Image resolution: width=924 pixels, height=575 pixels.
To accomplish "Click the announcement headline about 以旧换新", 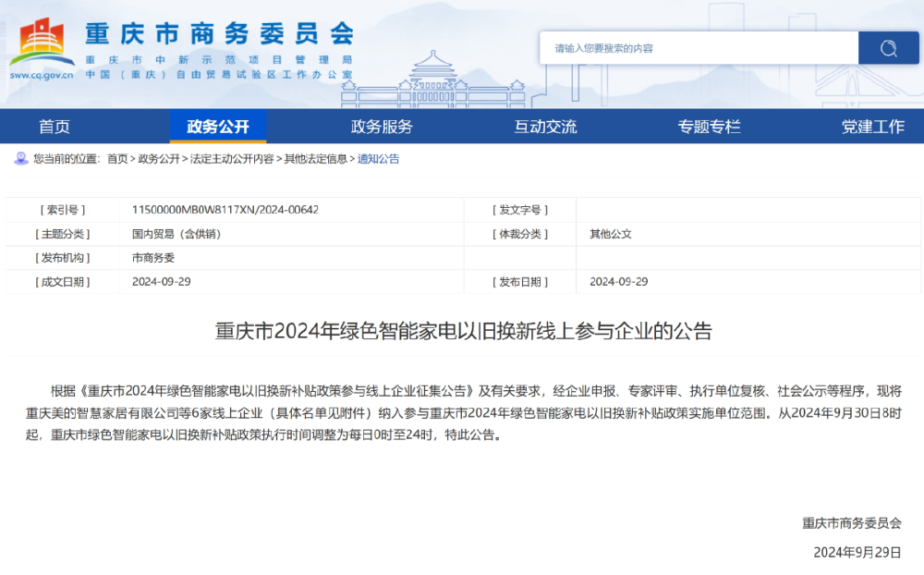I will 464,331.
